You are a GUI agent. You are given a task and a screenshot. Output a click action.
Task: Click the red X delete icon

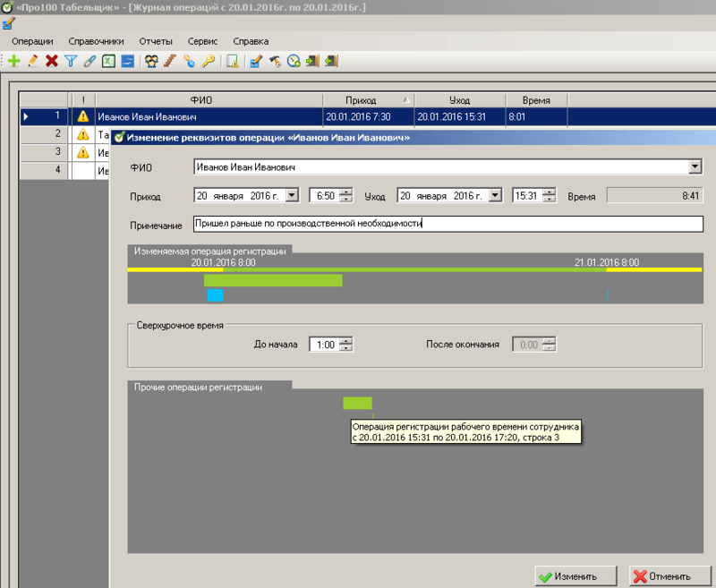52,61
